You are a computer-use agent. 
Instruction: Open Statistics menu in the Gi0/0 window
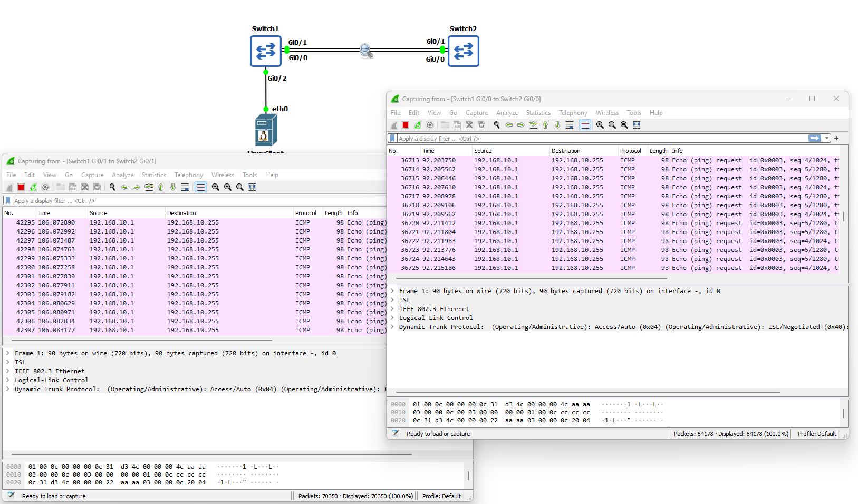click(x=538, y=113)
